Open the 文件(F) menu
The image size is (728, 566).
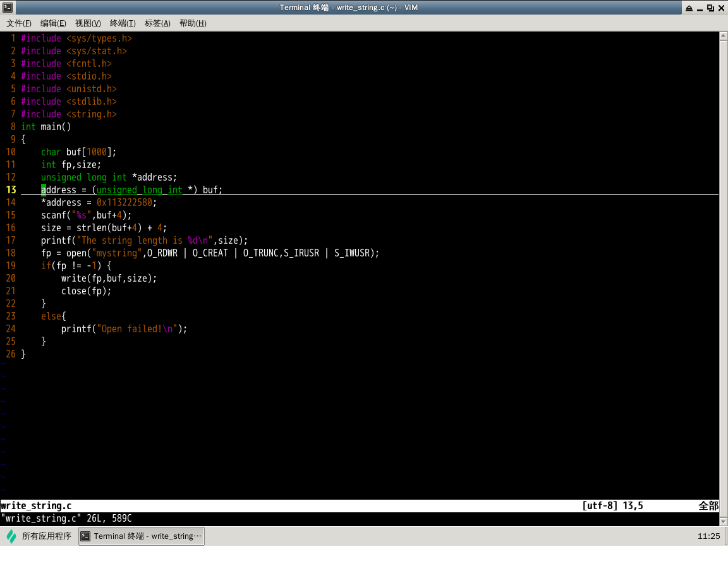pyautogui.click(x=19, y=23)
